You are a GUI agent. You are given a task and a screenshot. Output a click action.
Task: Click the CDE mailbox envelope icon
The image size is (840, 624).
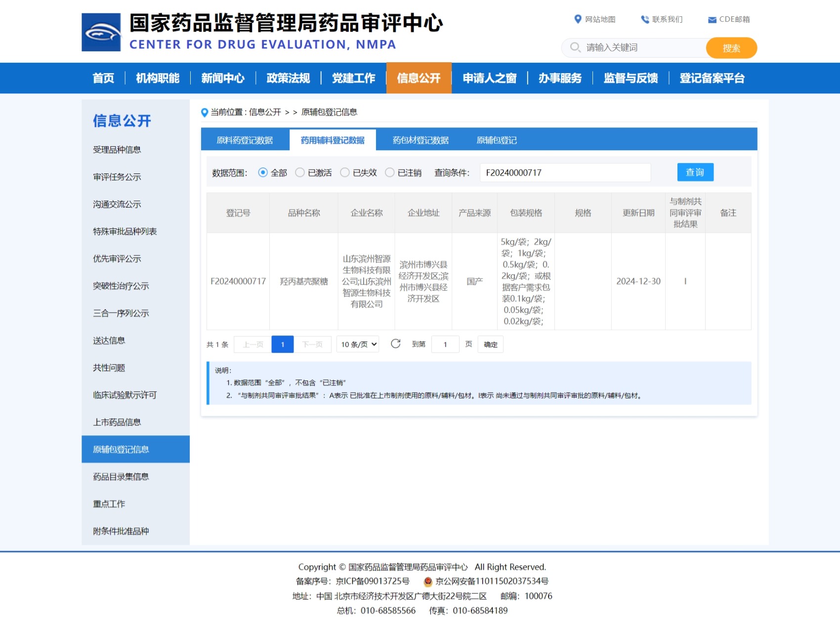[x=712, y=20]
